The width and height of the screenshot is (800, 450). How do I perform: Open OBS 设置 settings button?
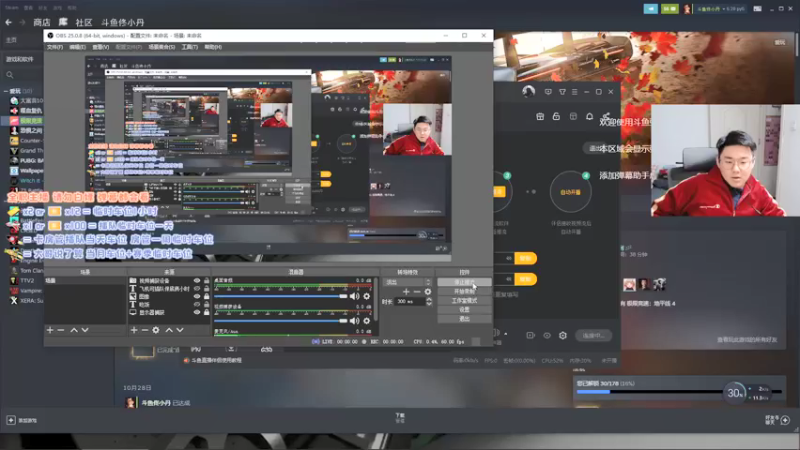tap(464, 310)
